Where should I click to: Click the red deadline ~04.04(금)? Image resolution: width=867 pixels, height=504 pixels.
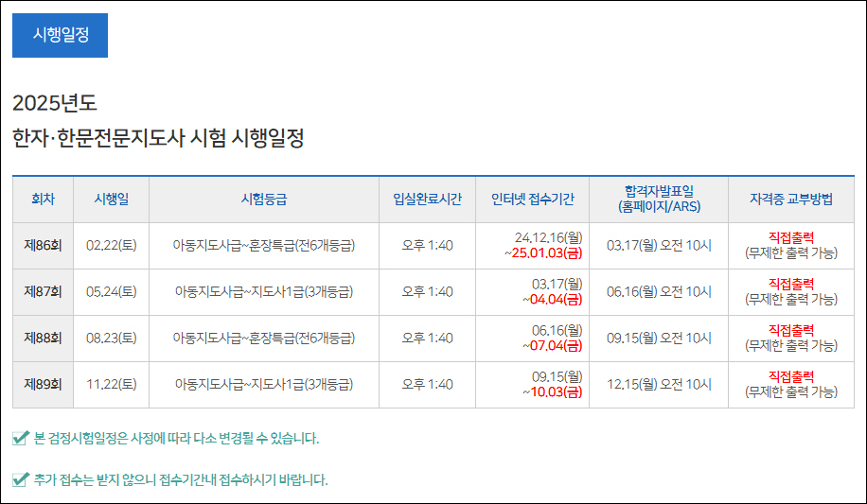(553, 300)
